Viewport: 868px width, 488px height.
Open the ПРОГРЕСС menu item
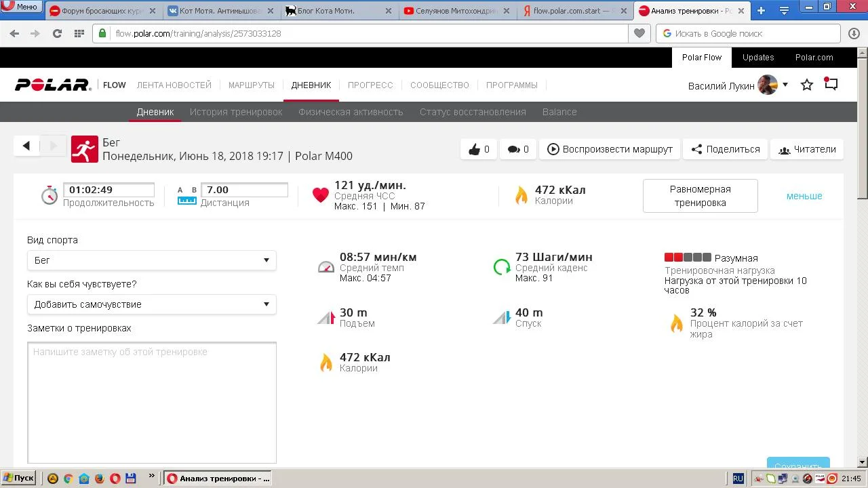[370, 85]
